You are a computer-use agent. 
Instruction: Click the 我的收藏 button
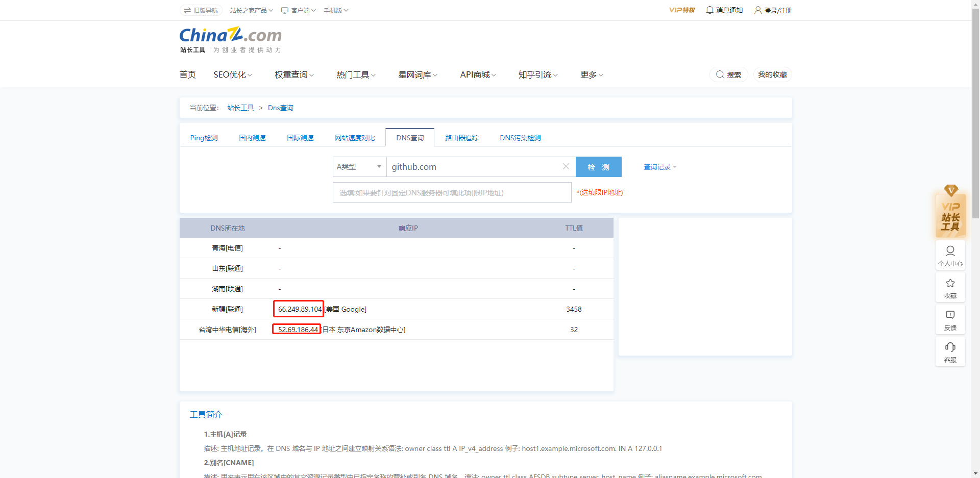772,74
